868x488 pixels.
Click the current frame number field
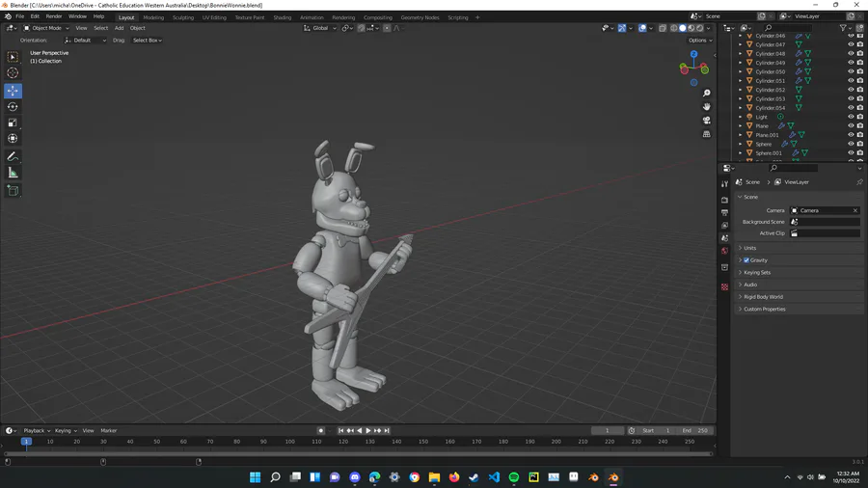pos(607,430)
